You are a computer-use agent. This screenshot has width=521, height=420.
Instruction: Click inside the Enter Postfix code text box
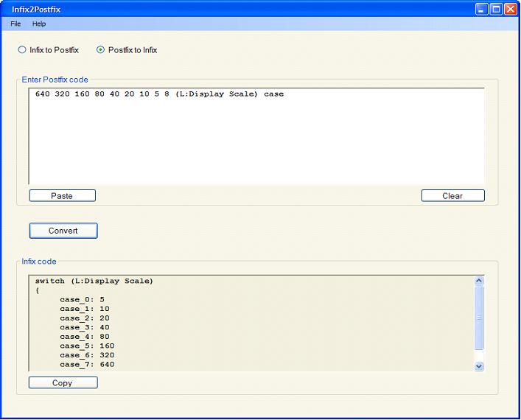pos(256,136)
